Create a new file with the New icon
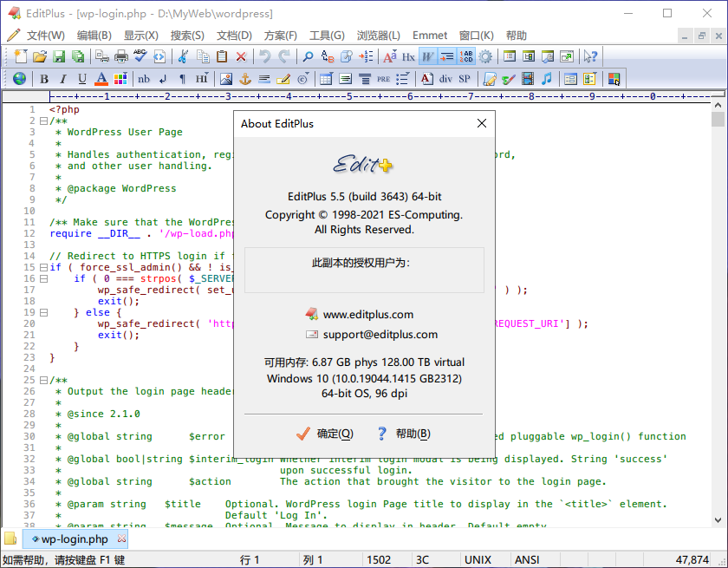Viewport: 728px width, 568px height. 21,56
